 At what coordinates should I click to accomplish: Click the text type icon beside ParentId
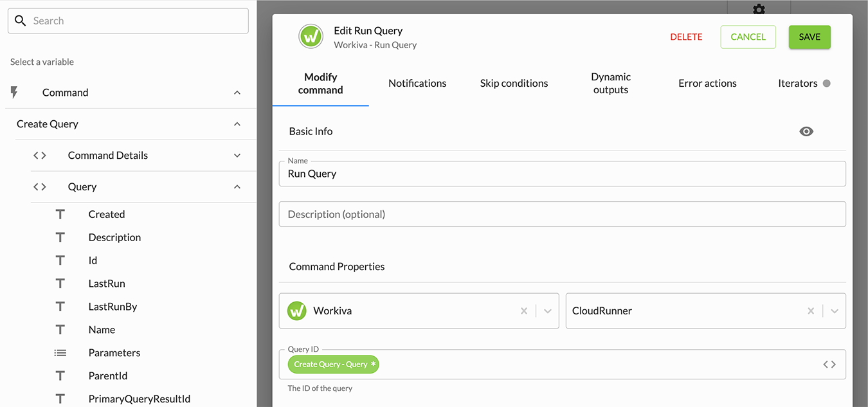coord(60,376)
